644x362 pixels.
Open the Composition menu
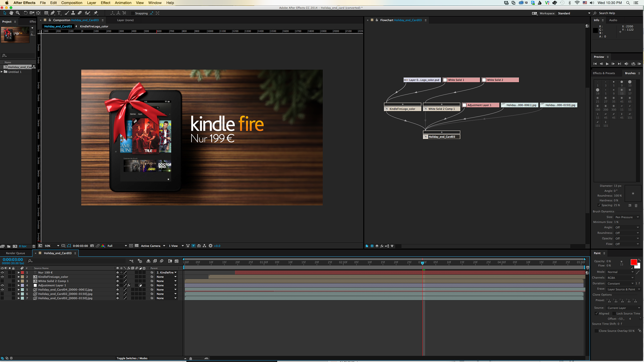(71, 3)
